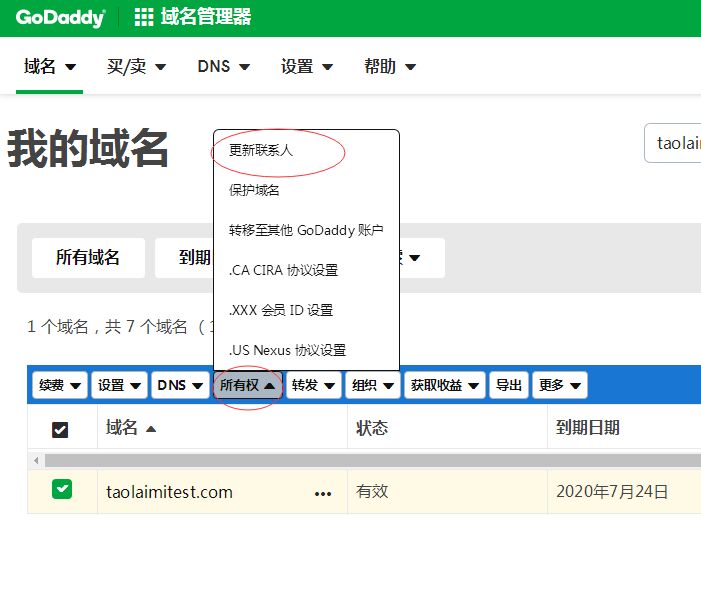Expand the 获取收益 toolbar dropdown
Screen dimensions: 701x603
(x=445, y=385)
